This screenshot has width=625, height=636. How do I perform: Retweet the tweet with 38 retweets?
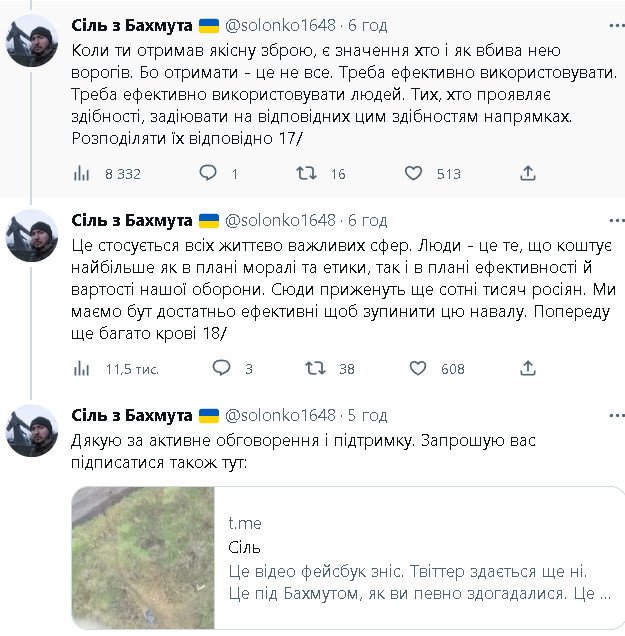(x=315, y=368)
